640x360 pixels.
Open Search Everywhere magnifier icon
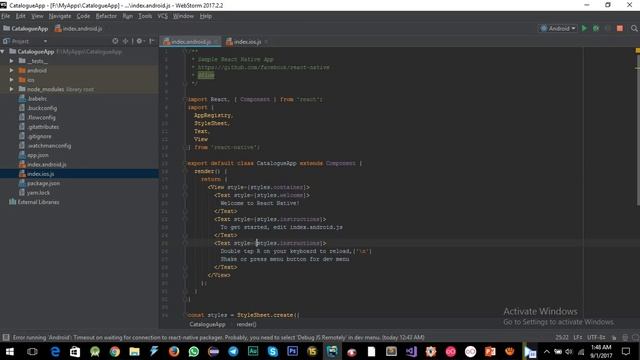pyautogui.click(x=634, y=28)
